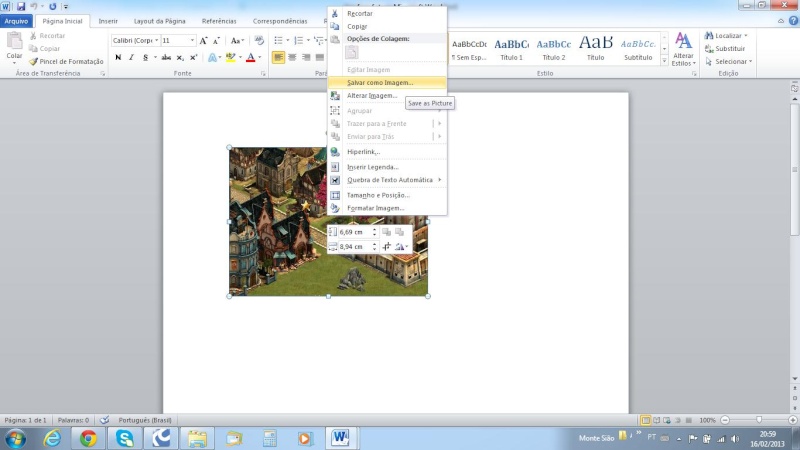Open Selecionar dropdown
The height and width of the screenshot is (450, 800).
point(729,61)
